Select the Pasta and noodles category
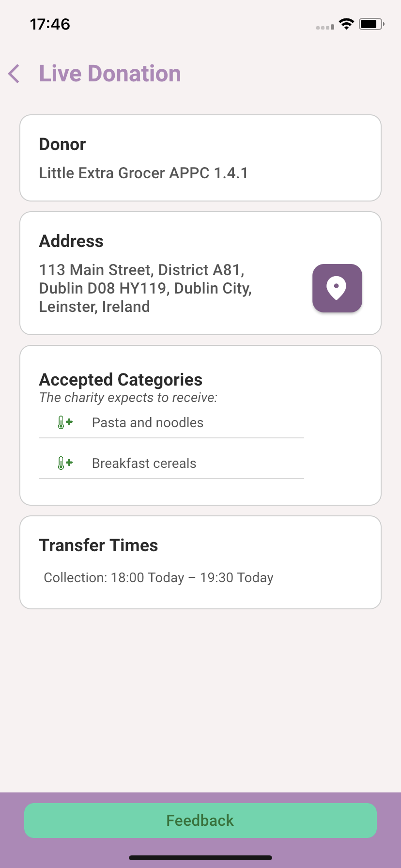 click(148, 423)
